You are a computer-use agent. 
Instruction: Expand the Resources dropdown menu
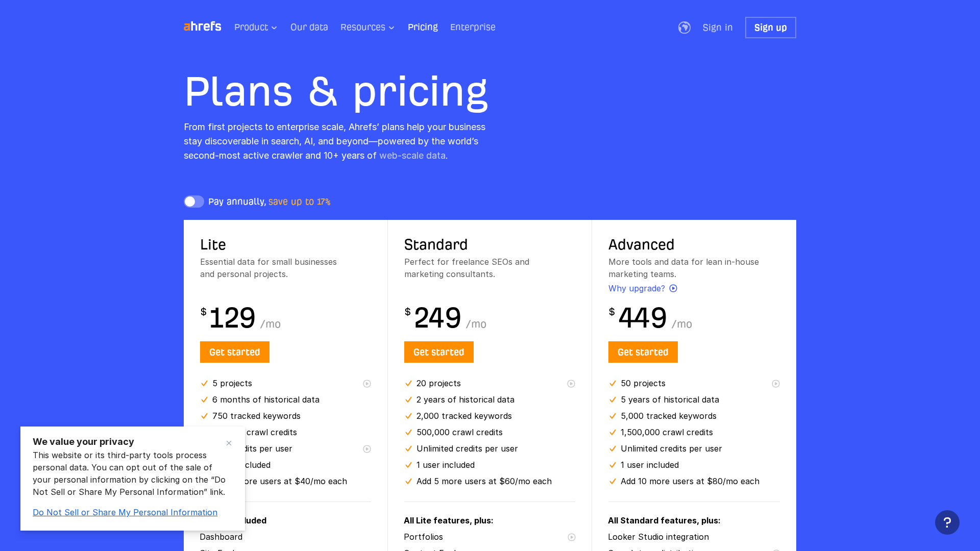(x=367, y=28)
